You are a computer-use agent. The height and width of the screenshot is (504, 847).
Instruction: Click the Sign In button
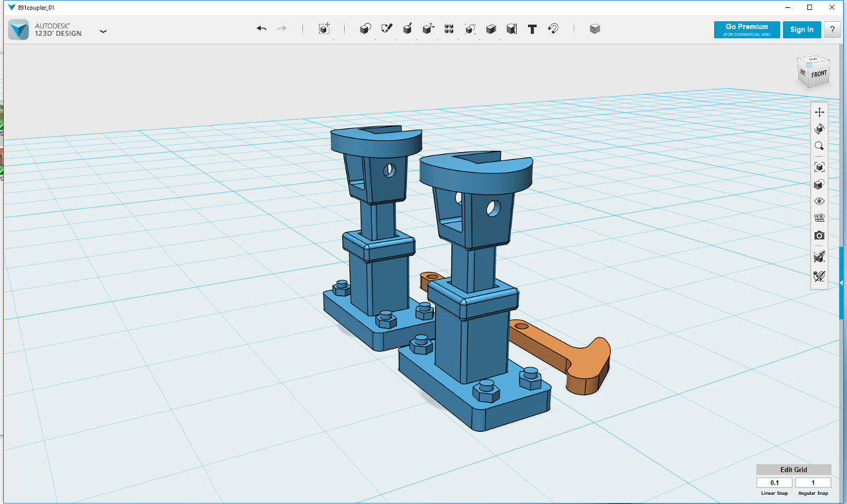802,30
